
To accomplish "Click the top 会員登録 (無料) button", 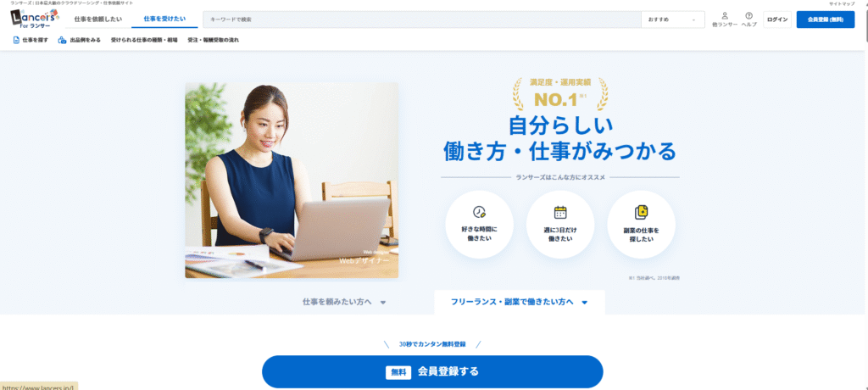I will click(x=826, y=19).
